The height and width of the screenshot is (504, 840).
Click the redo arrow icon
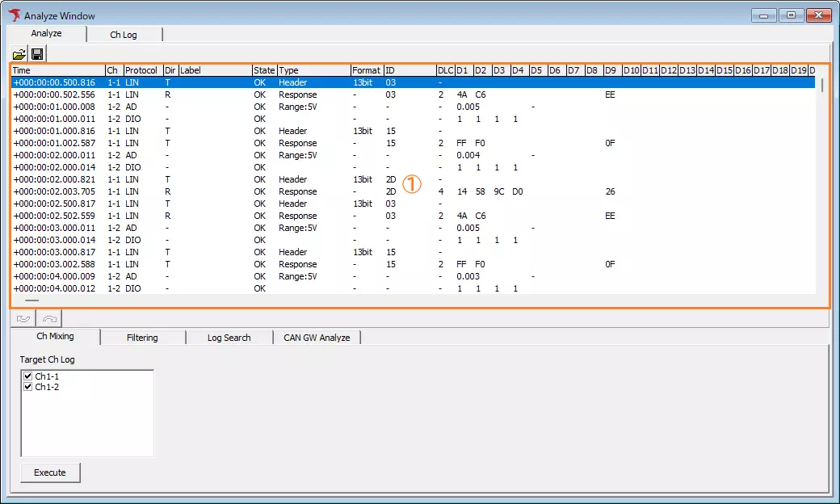pyautogui.click(x=48, y=318)
